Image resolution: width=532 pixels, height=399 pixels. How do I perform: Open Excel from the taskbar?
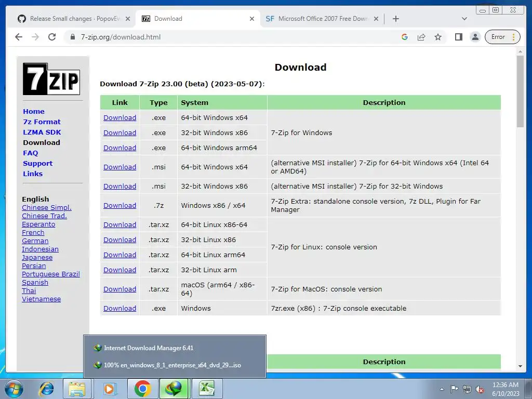click(x=207, y=389)
